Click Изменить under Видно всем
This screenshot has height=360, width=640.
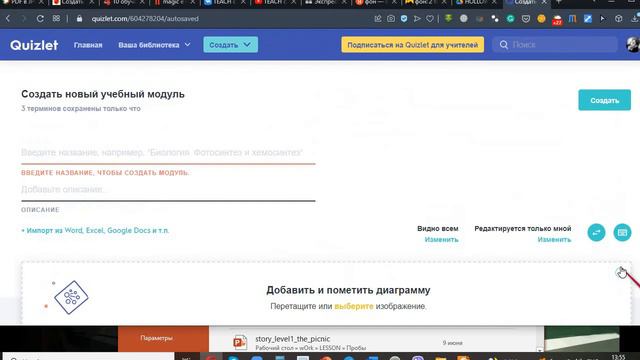[441, 240]
